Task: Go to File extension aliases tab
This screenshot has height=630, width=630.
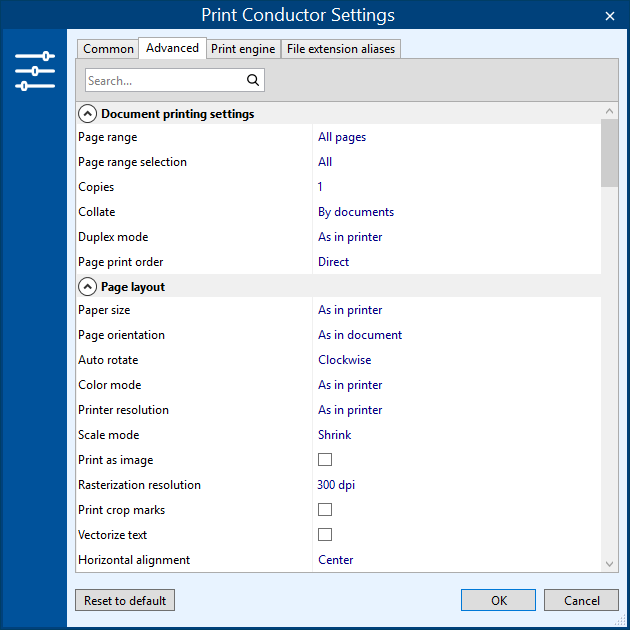Action: pos(341,49)
